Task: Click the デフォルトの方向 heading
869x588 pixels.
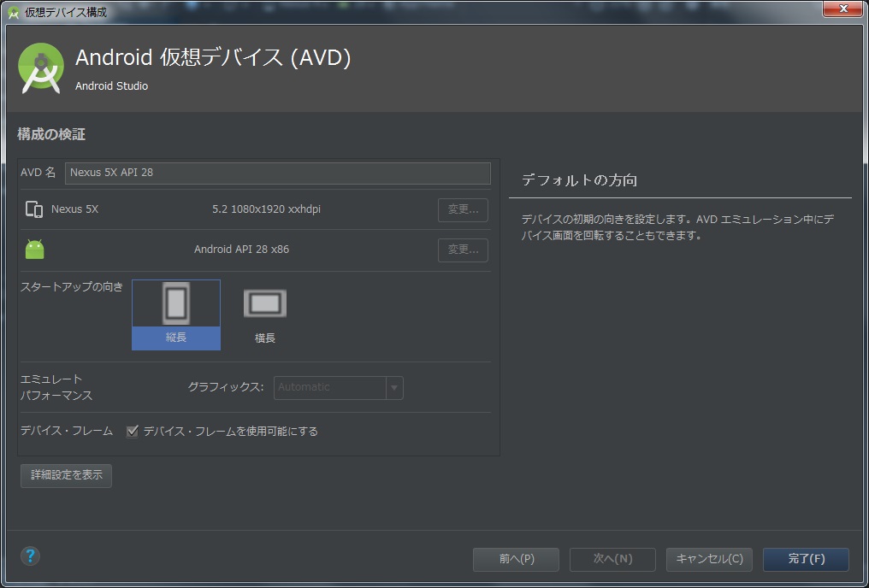Action: pyautogui.click(x=579, y=180)
